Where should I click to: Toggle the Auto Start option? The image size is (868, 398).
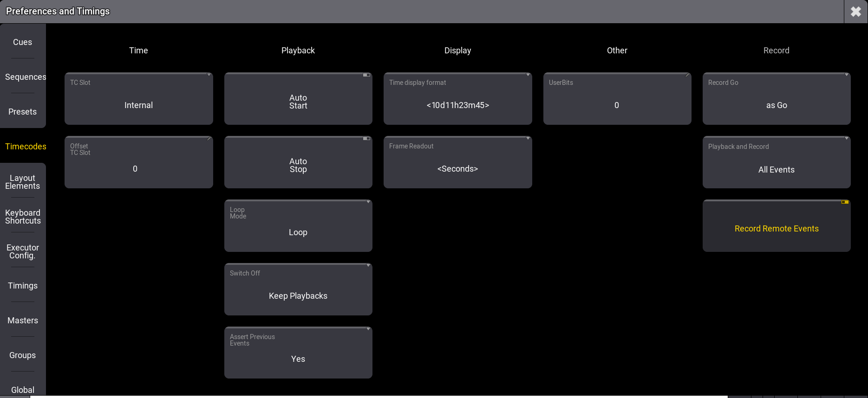point(298,99)
